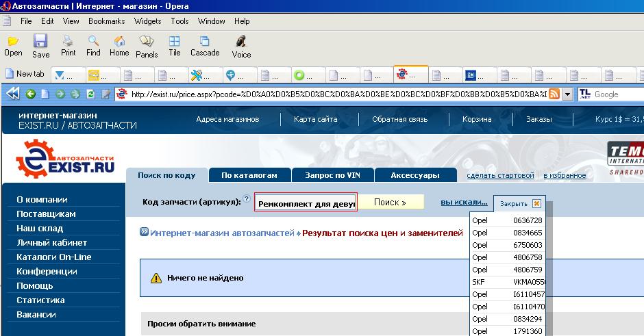Click the help question mark beside part code label
This screenshot has height=336, width=644.
point(247,198)
